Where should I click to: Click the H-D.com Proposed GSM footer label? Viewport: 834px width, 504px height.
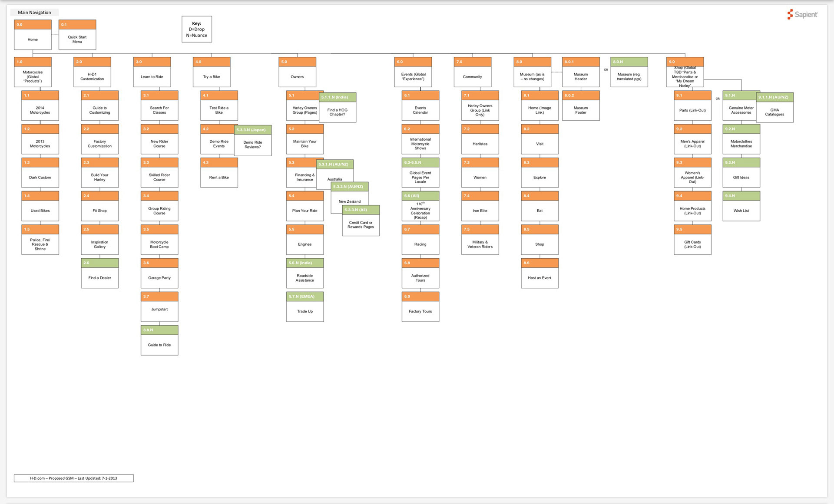[73, 478]
